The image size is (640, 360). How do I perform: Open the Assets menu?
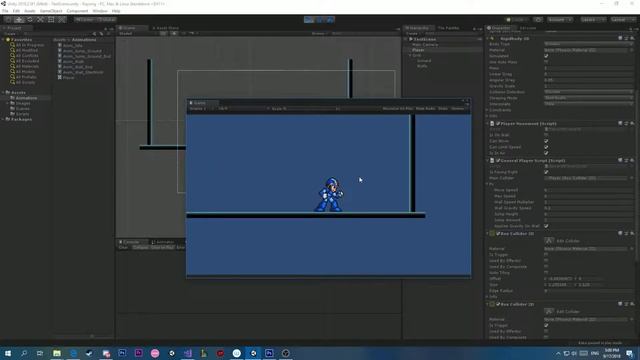30,11
